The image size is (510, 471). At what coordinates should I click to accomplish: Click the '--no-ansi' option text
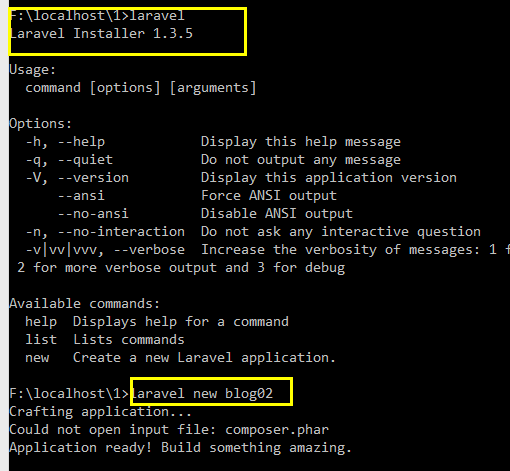pos(93,213)
